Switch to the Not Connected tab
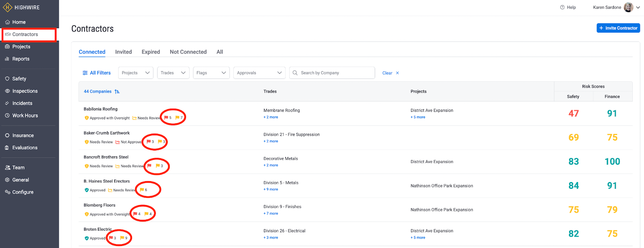Viewport: 644px width, 248px height. coord(188,52)
